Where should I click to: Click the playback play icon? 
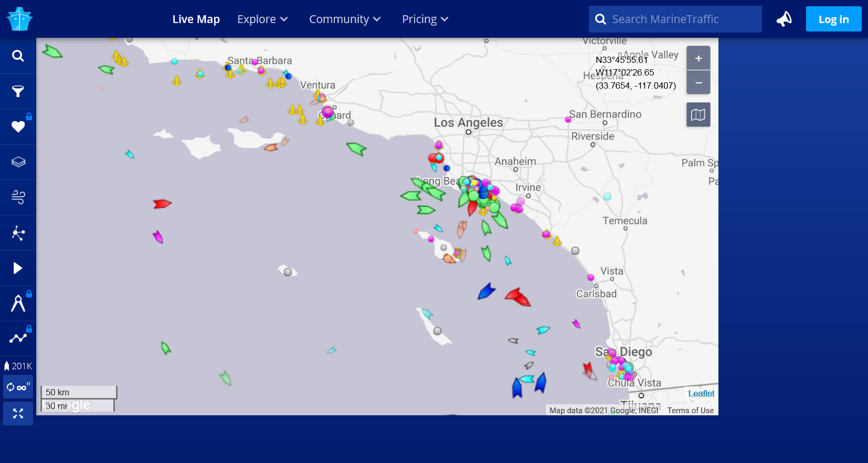click(x=18, y=268)
